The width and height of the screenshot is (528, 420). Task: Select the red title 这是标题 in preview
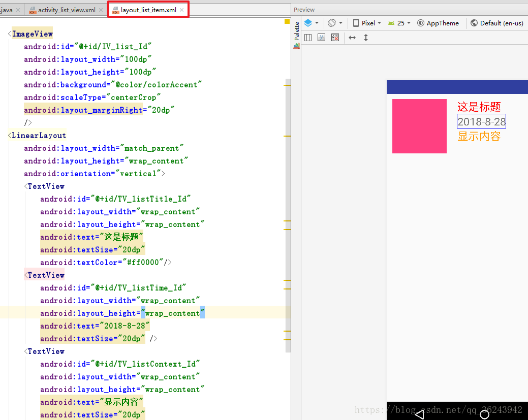click(x=479, y=107)
